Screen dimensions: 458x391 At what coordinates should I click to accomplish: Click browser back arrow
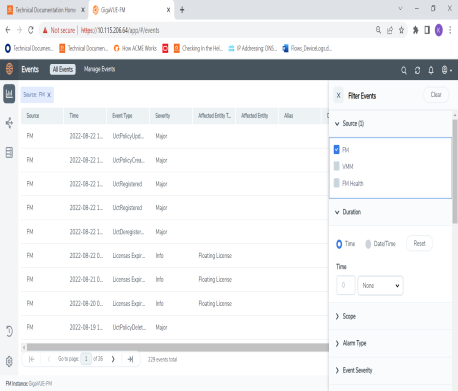tap(8, 30)
